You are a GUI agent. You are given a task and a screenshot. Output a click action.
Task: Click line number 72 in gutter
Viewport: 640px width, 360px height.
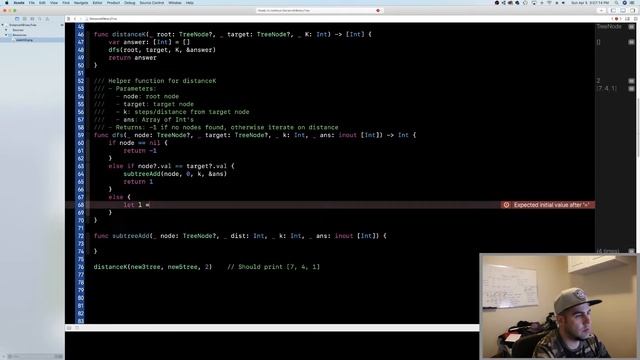click(80, 236)
